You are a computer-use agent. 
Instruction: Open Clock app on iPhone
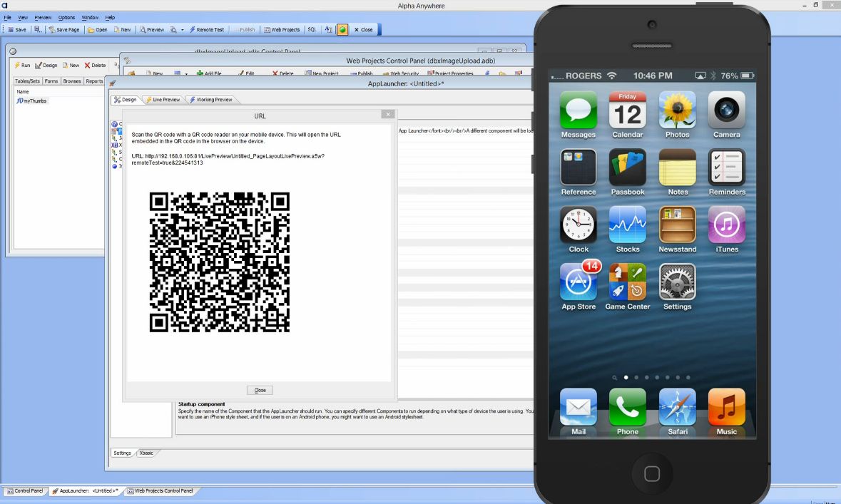(578, 230)
